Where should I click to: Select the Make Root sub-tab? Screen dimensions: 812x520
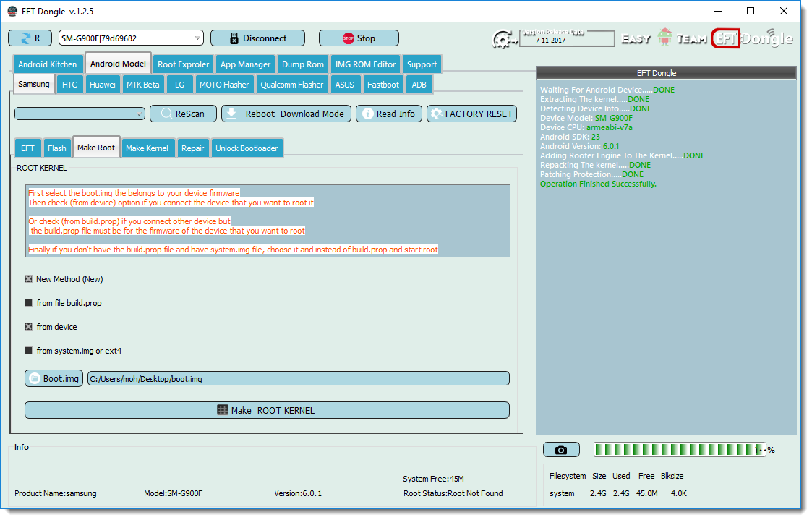[x=96, y=147]
